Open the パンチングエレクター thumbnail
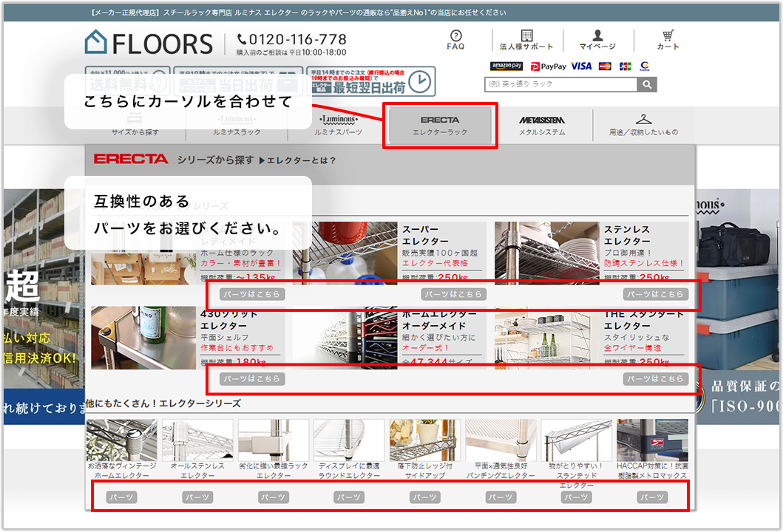The image size is (783, 532). click(501, 440)
